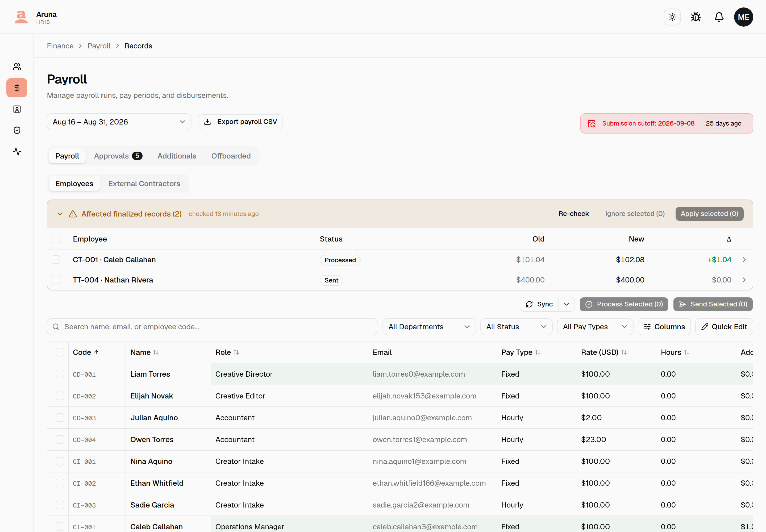Open the people section in sidebar
This screenshot has width=766, height=532.
click(x=17, y=67)
